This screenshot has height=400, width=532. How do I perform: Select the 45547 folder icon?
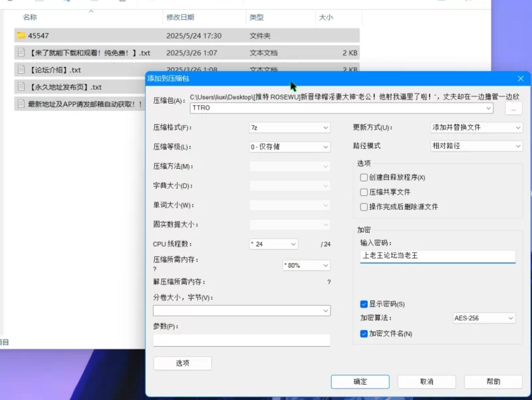tap(21, 35)
